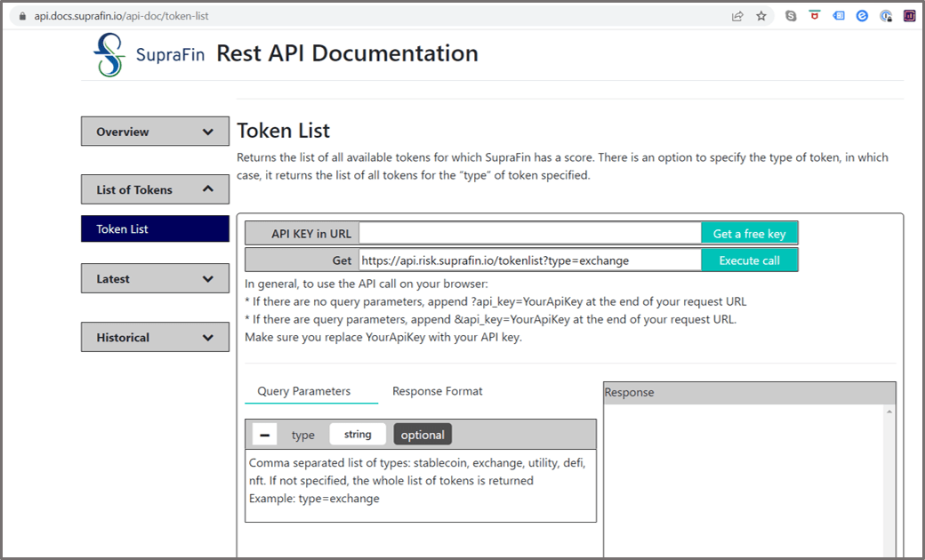The width and height of the screenshot is (925, 560).
Task: Click the Get a free key button
Action: pos(749,234)
